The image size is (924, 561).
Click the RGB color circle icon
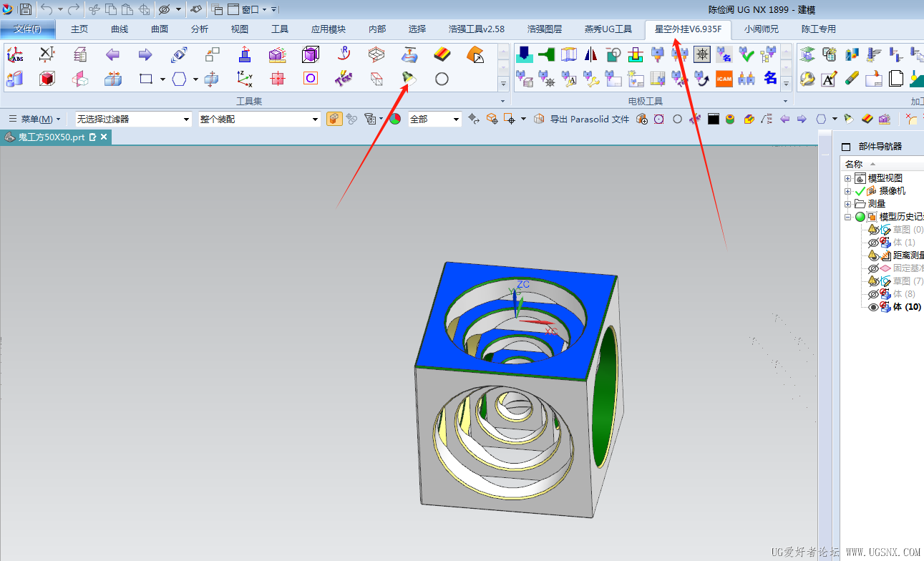[x=395, y=119]
